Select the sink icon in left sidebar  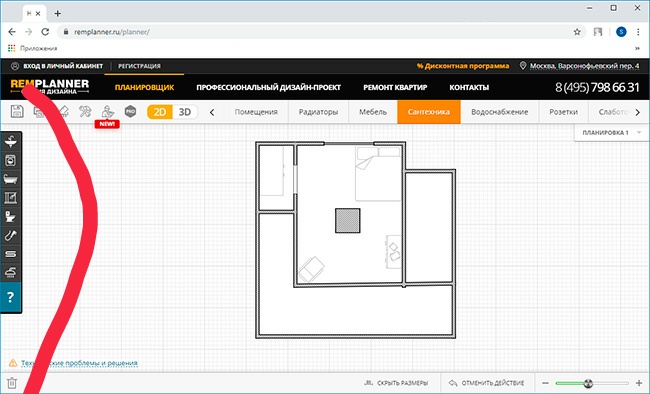click(x=10, y=141)
